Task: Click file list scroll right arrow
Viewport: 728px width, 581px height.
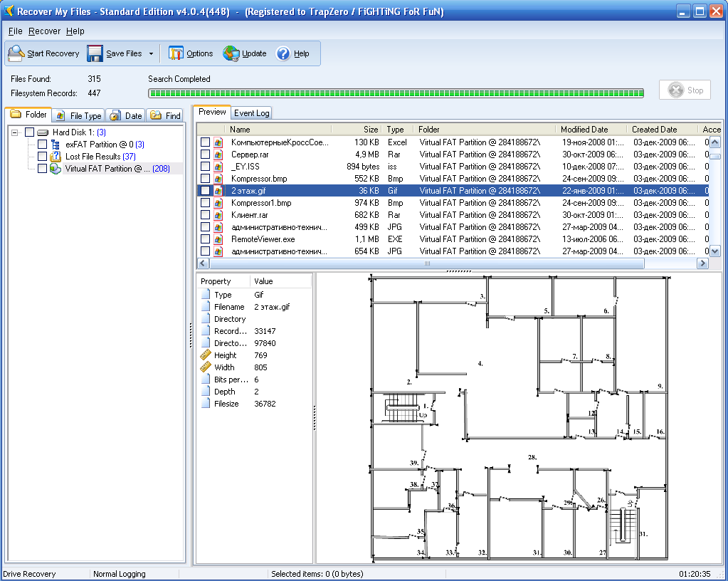Action: point(702,263)
